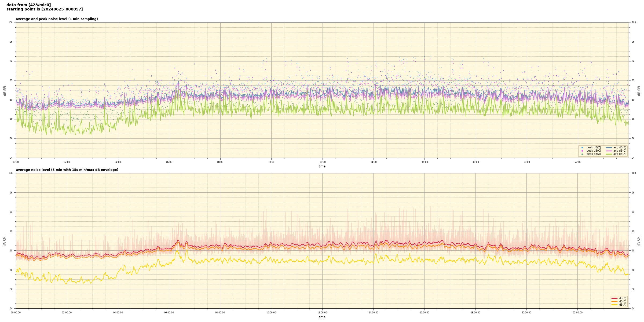Click the avg dB(Z) legend line
This screenshot has width=644, height=322.
(609, 148)
